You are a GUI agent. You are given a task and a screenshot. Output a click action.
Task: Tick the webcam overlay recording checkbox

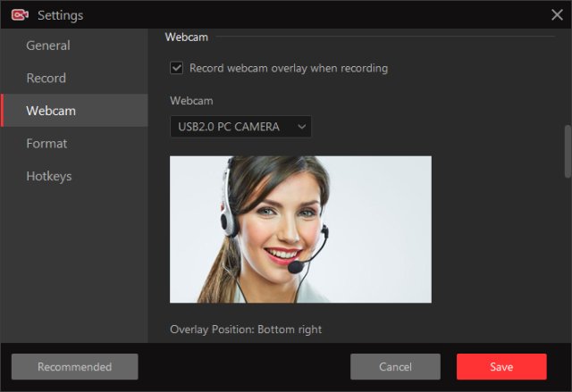click(177, 68)
